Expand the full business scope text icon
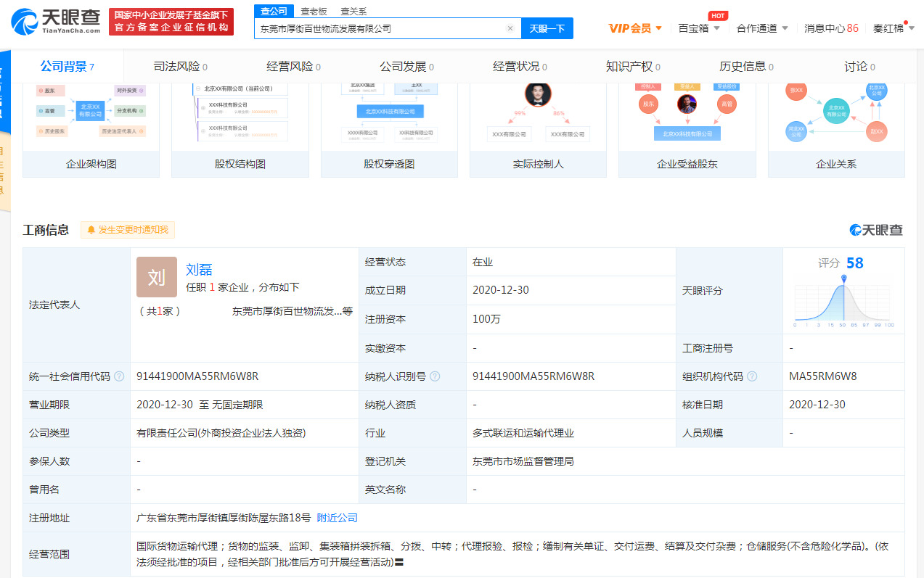The height and width of the screenshot is (578, 924). click(399, 562)
